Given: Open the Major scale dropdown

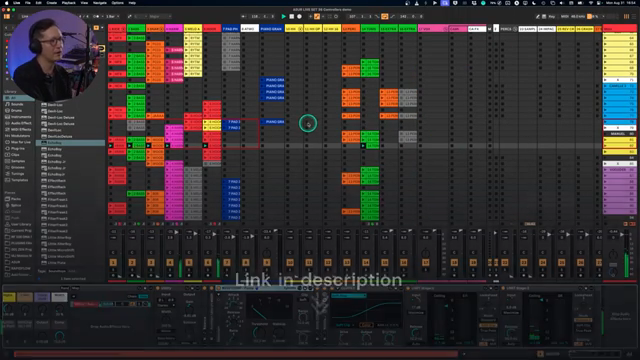Looking at the screenshot, I should [x=160, y=16].
